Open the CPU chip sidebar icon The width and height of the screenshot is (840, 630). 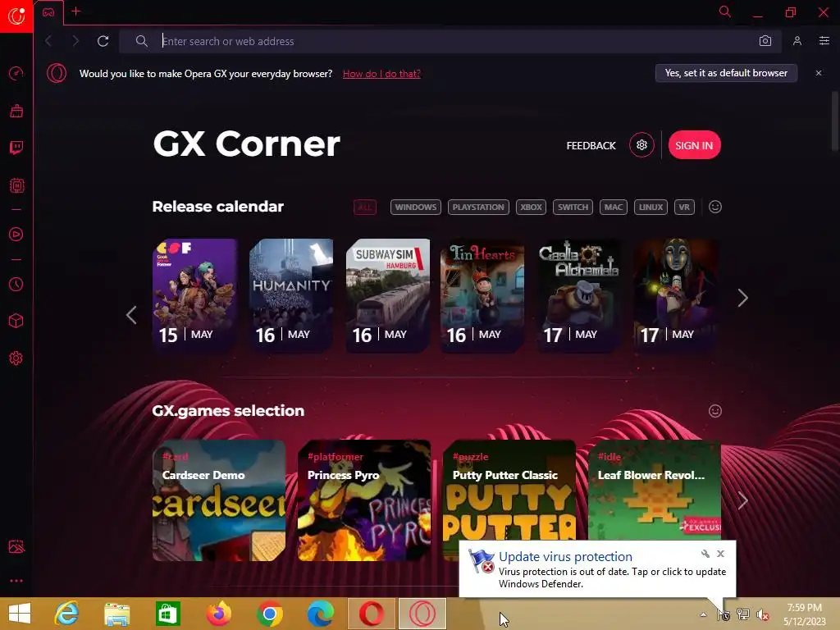coord(16,185)
